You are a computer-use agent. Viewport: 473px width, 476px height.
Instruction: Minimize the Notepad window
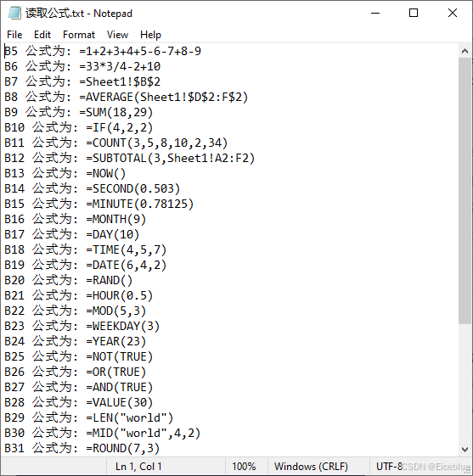pos(375,14)
